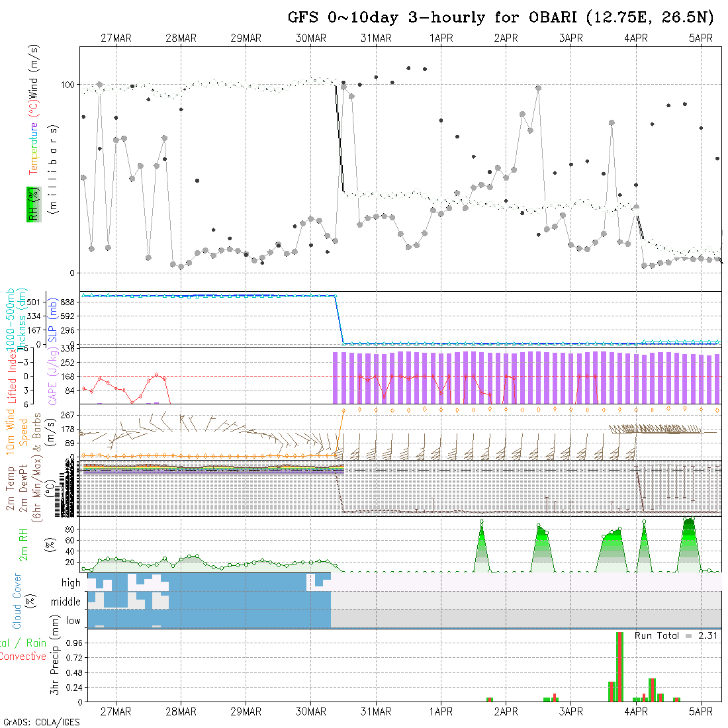Click the chart title mentioning OBARI

500,18
